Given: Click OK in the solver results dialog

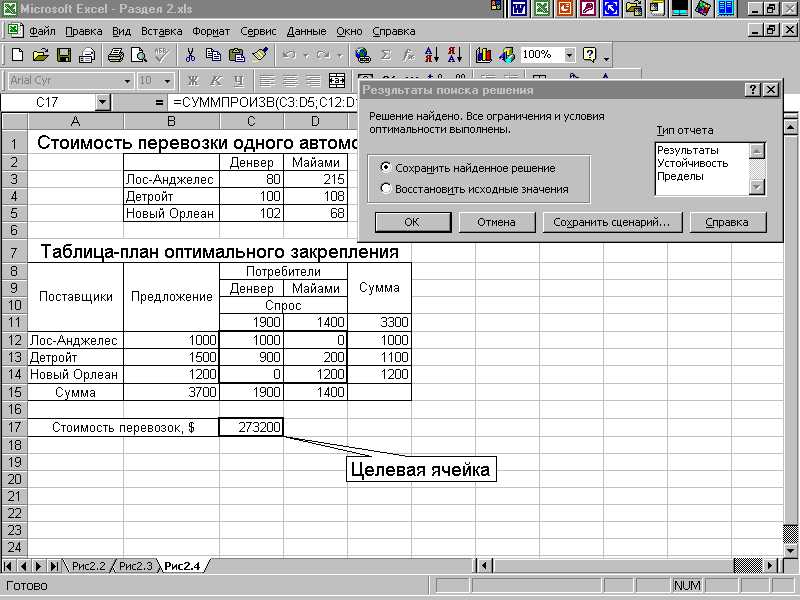Looking at the screenshot, I should 412,222.
